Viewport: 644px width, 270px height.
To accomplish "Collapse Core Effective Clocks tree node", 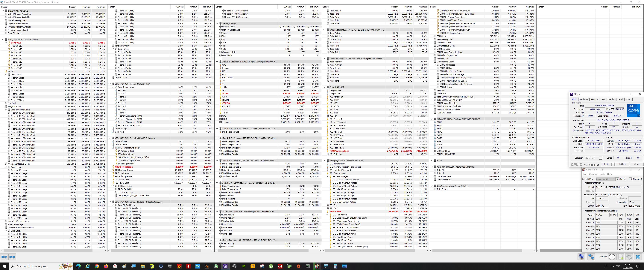I will [6, 110].
